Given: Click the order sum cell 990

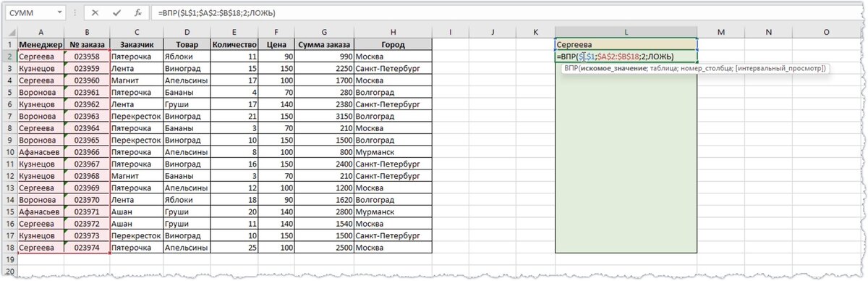Looking at the screenshot, I should pyautogui.click(x=324, y=56).
